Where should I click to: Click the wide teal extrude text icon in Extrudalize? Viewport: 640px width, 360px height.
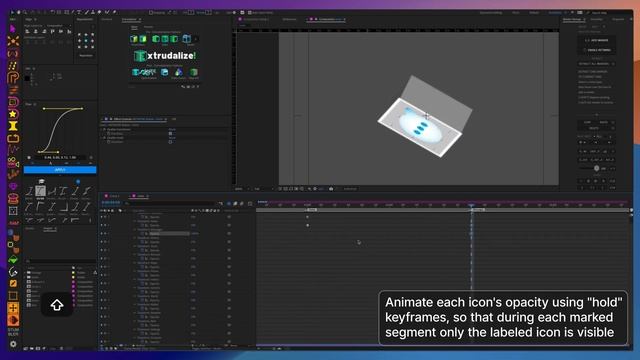coord(144,72)
